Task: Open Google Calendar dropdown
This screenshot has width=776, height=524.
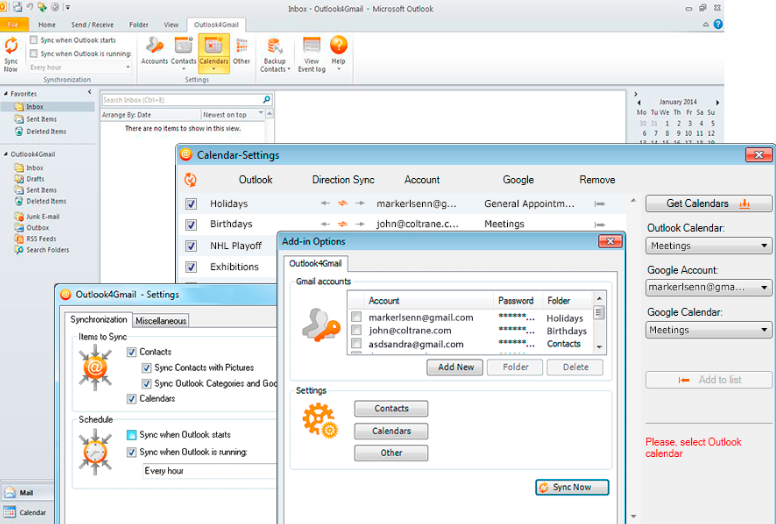Action: point(709,330)
